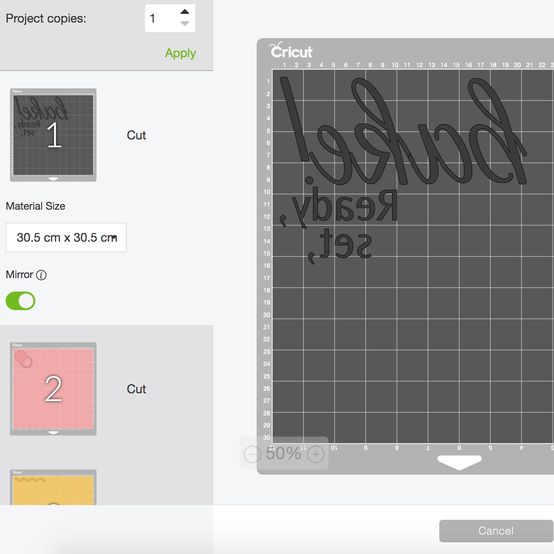
Task: Click the Mirror info icon
Action: tap(41, 275)
